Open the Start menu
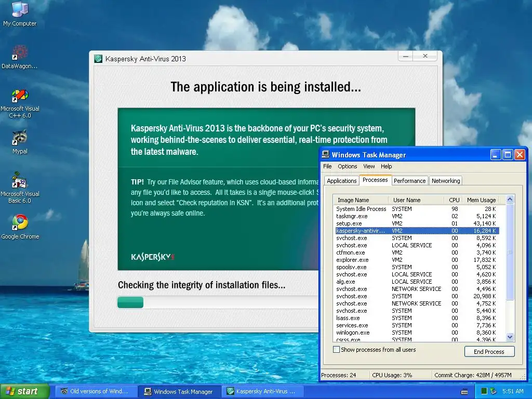Screen dimensions: 532x399 pyautogui.click(x=24, y=391)
